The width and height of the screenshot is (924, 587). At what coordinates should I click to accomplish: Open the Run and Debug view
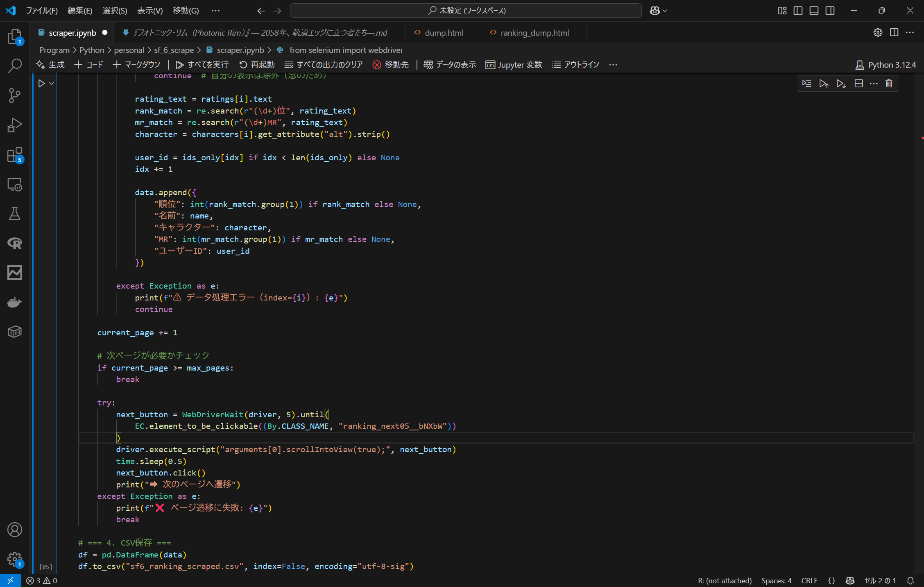point(15,125)
